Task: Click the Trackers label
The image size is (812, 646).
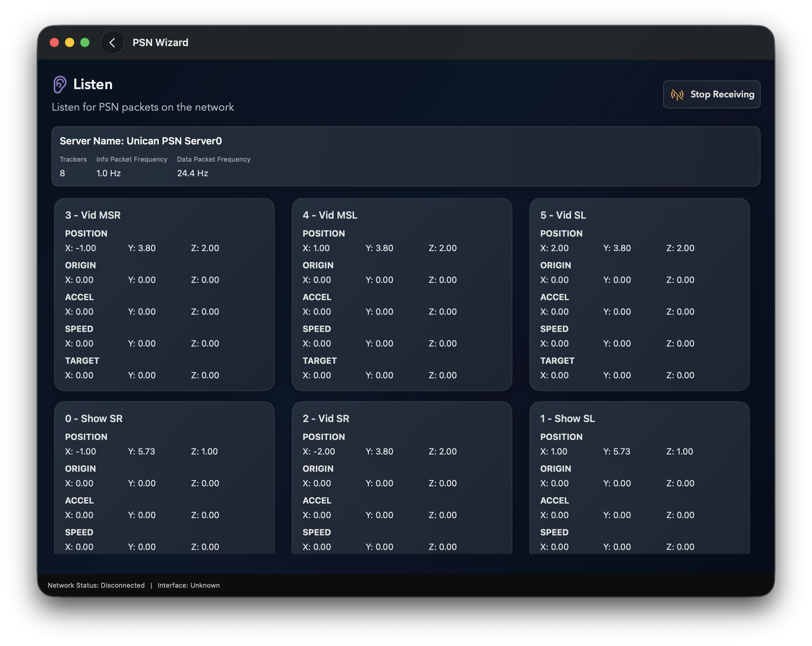Action: click(73, 159)
